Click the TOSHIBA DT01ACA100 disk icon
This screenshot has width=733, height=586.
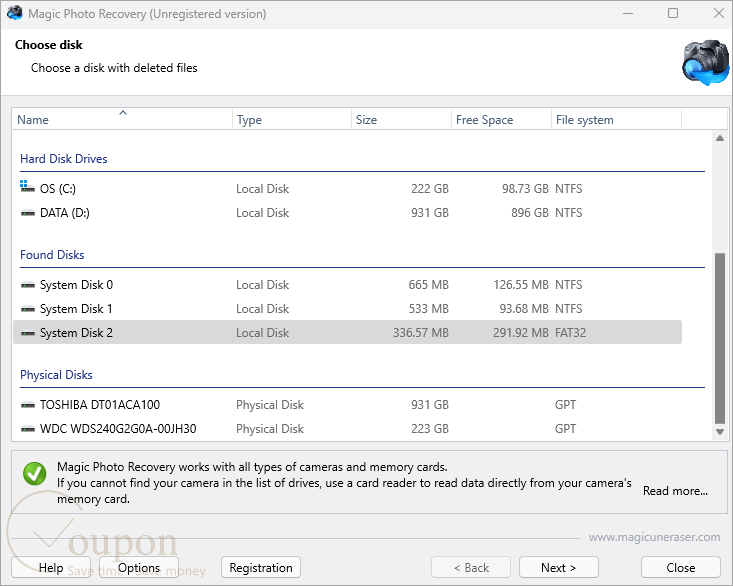(28, 405)
